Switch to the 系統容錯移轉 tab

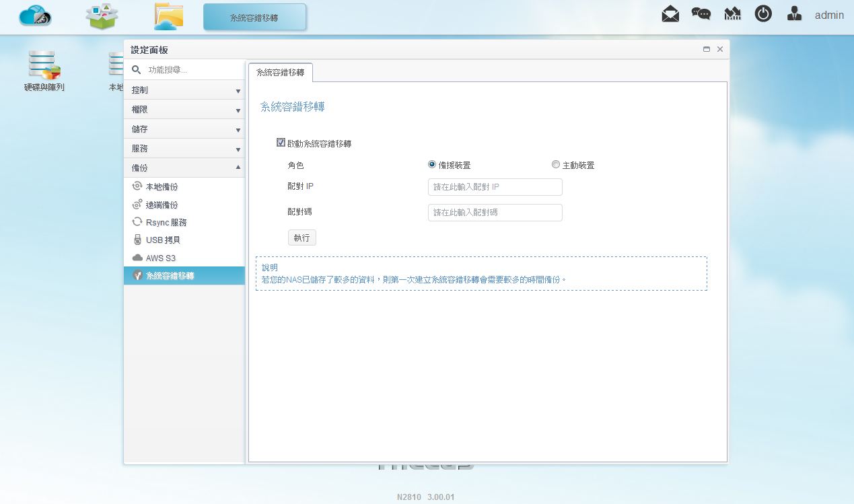point(281,72)
